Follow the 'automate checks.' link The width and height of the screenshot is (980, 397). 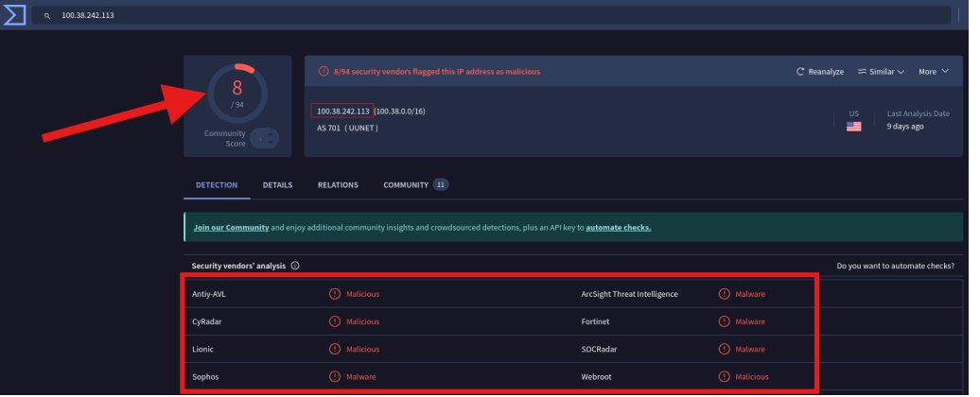[618, 228]
